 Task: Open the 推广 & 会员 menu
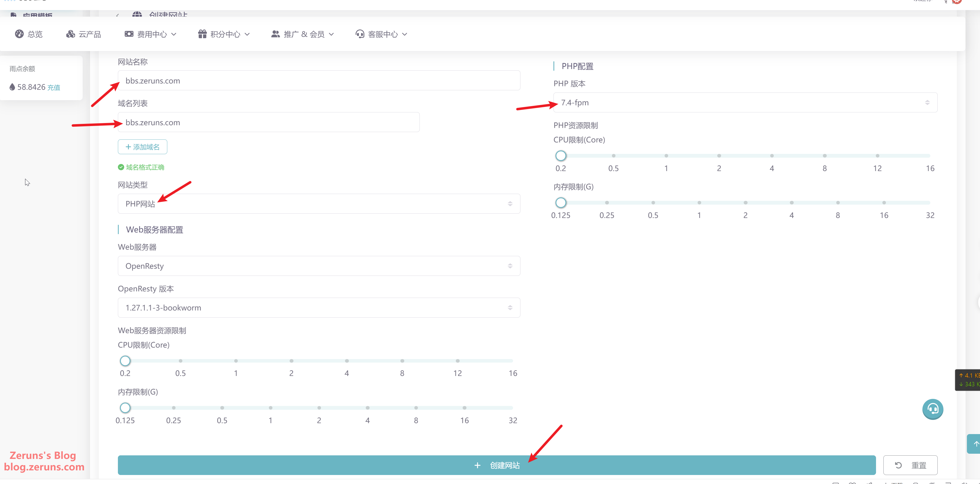(x=302, y=34)
